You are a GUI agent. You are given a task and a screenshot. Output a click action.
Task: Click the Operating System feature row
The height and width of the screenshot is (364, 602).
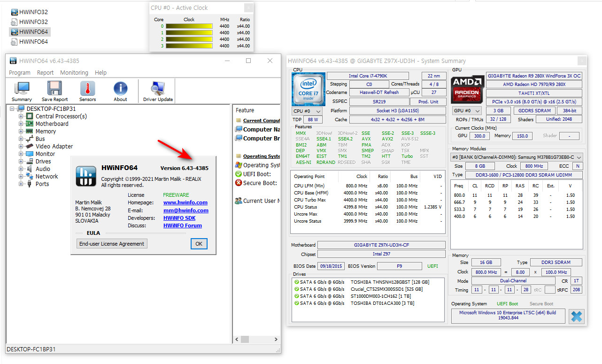[x=257, y=165]
